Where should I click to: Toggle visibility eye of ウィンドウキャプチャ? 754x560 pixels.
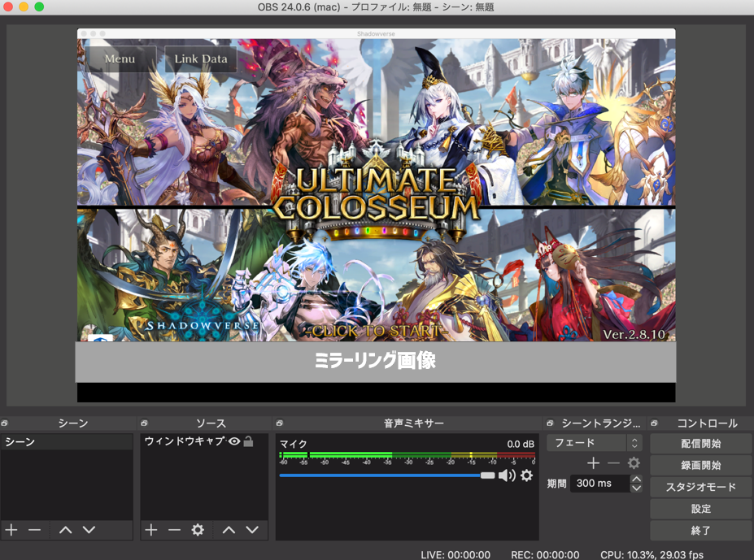pos(234,441)
